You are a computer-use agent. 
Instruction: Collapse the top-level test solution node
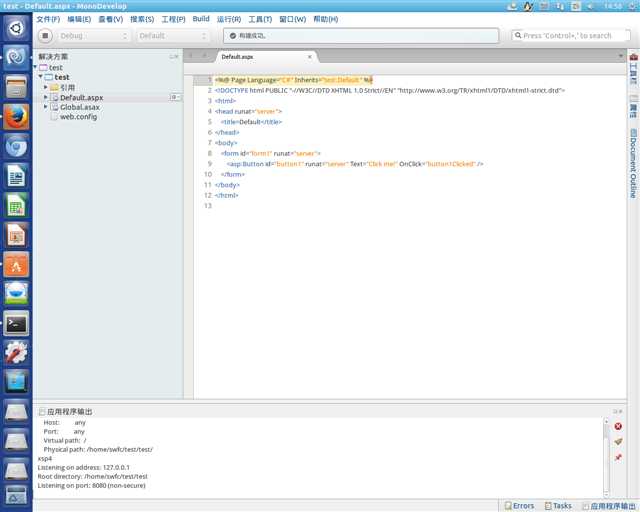pyautogui.click(x=36, y=67)
